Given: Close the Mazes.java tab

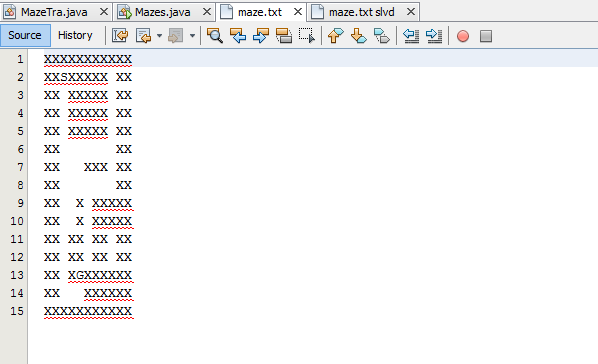Looking at the screenshot, I should click(x=207, y=12).
